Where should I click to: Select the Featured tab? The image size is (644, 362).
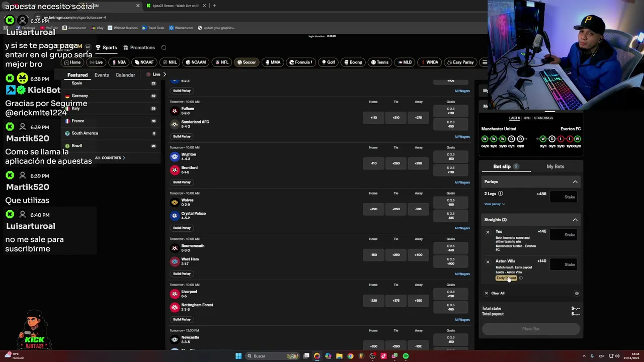pos(77,75)
